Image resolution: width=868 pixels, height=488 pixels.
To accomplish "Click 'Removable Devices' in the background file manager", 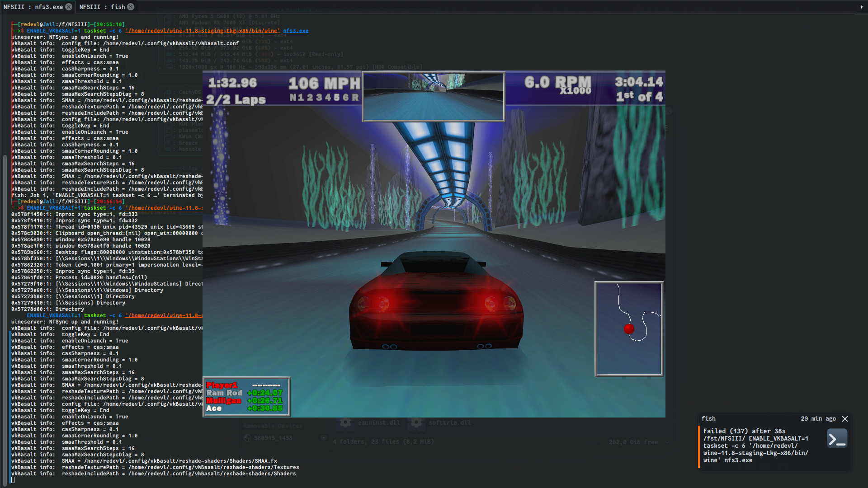I will (x=273, y=426).
